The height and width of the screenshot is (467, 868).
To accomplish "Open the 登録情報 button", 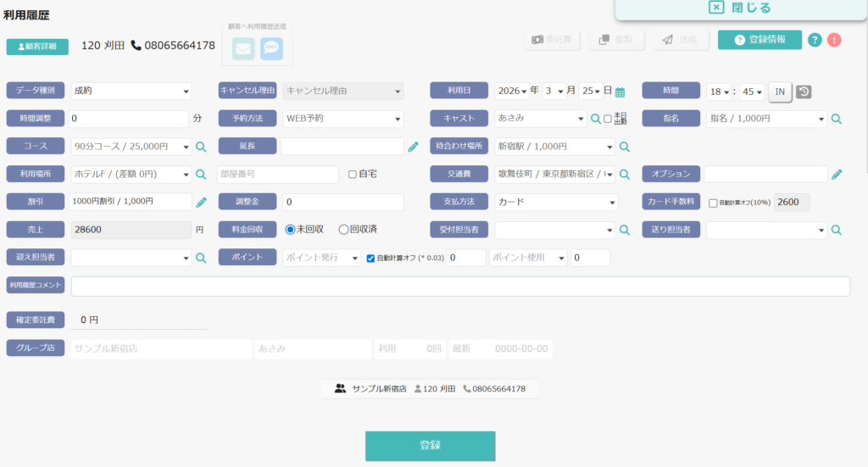I will 759,40.
